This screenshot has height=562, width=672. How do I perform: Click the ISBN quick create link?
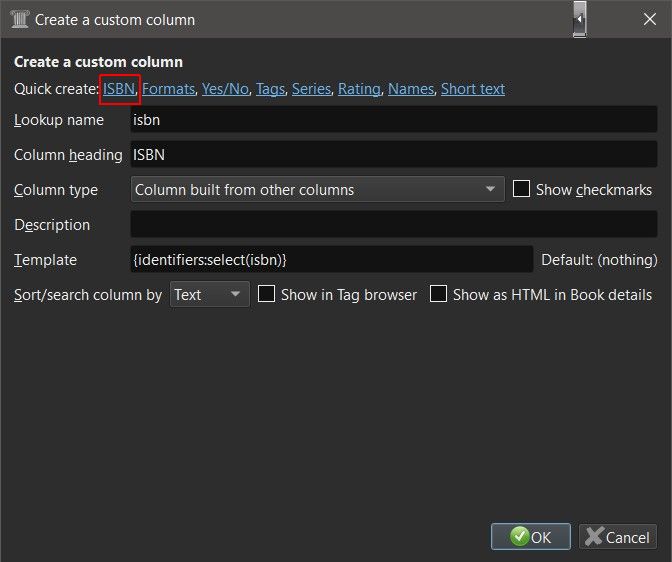pyautogui.click(x=119, y=89)
